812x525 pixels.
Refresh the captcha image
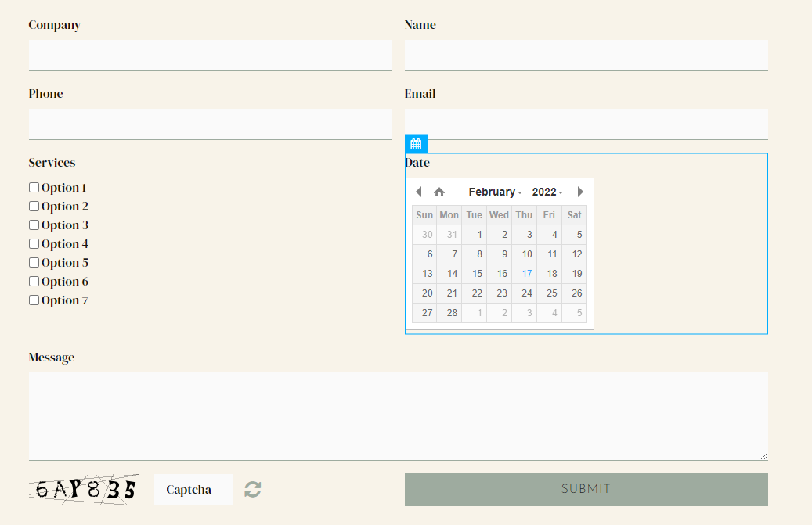click(x=252, y=490)
